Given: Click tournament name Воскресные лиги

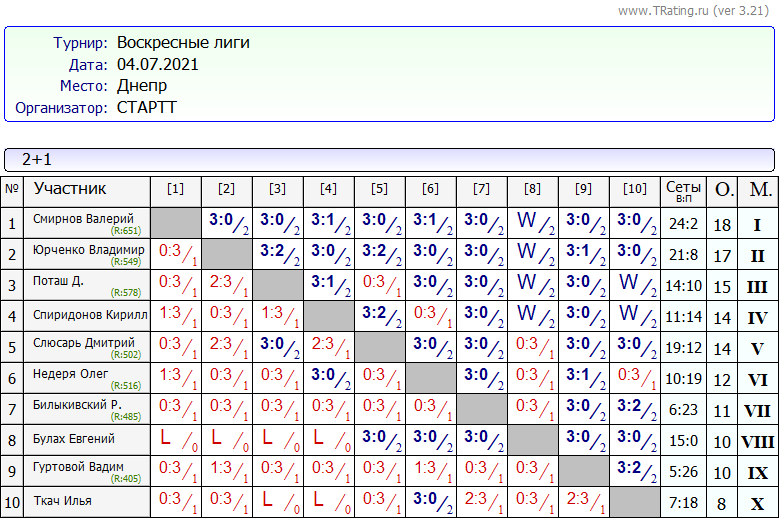Looking at the screenshot, I should 183,43.
